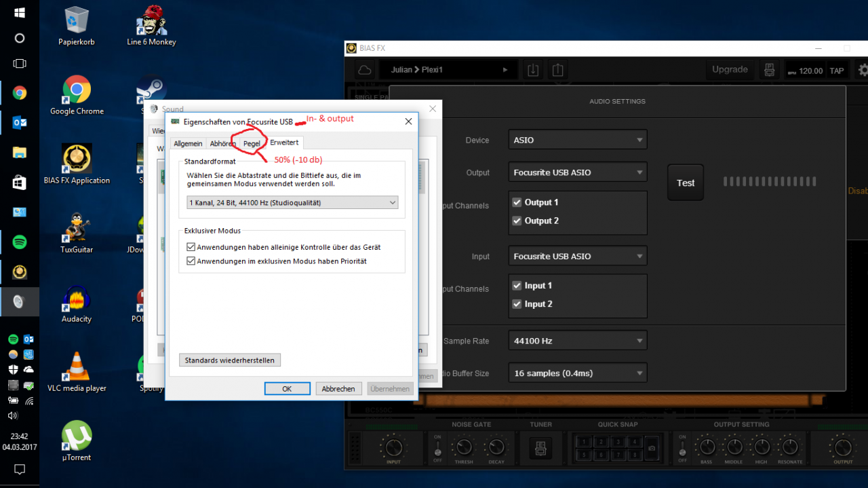Toggle 'Anwendungen im exklusiven Modus haben Priorität'
868x488 pixels.
point(191,261)
